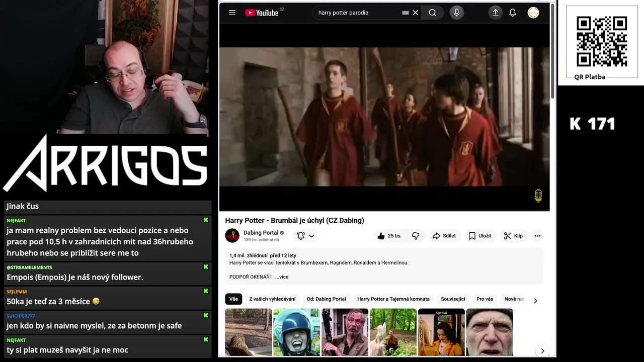Like the video with 25 tis.
The width and height of the screenshot is (644, 362).
point(390,236)
